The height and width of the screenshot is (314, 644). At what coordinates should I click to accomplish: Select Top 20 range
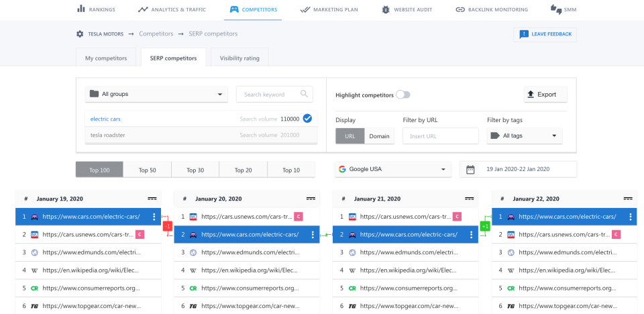pyautogui.click(x=243, y=170)
